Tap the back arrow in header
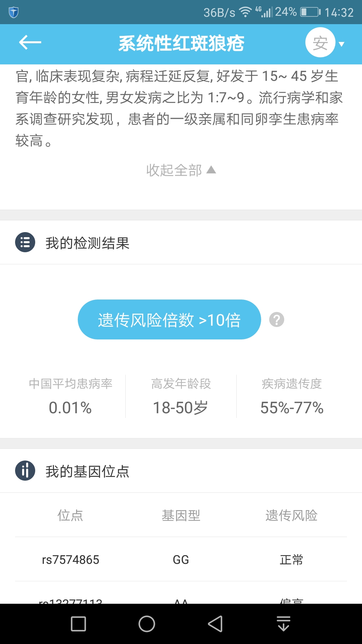Viewport: 362px width, 644px height. (x=30, y=43)
